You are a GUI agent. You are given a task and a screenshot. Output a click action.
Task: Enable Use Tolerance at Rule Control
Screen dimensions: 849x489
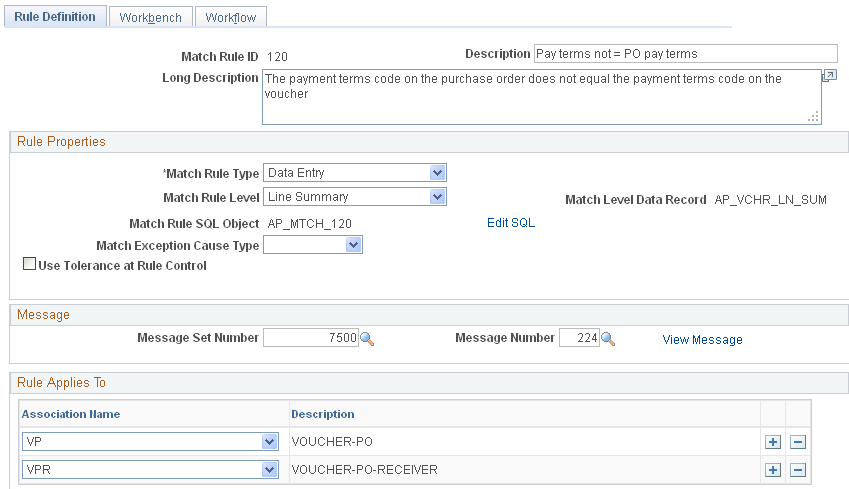(x=29, y=264)
